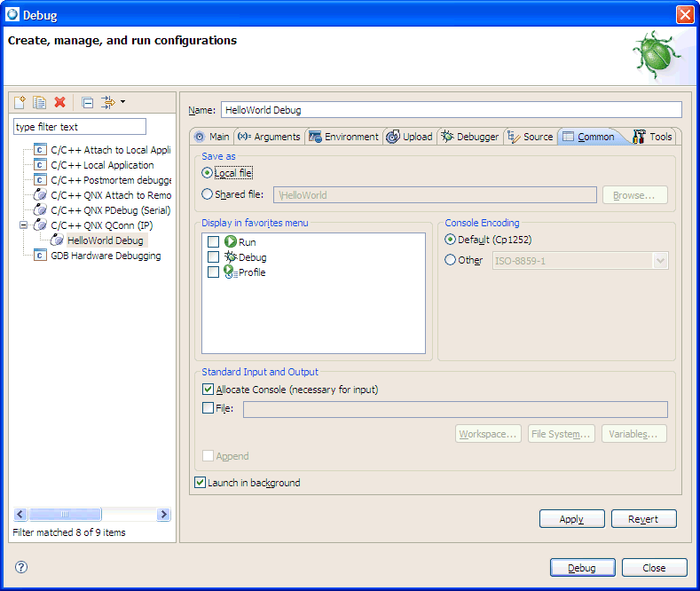Open the Debugger tab
700x591 pixels.
click(x=470, y=137)
